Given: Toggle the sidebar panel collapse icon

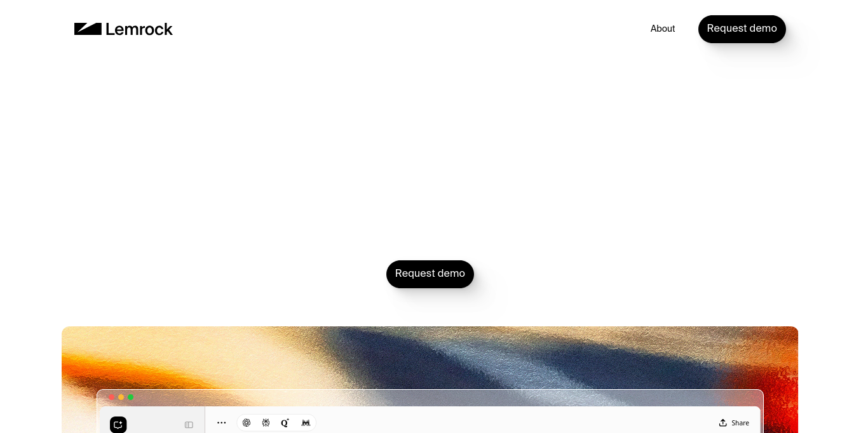Looking at the screenshot, I should pyautogui.click(x=189, y=425).
